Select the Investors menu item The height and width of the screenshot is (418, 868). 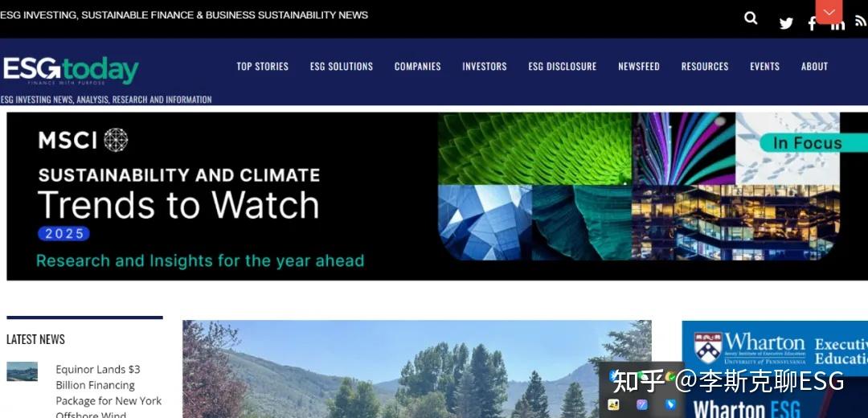[x=485, y=67]
